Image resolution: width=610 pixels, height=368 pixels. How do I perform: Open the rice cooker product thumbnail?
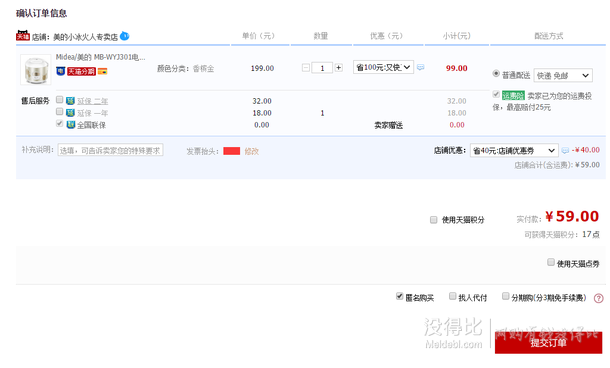(x=35, y=70)
